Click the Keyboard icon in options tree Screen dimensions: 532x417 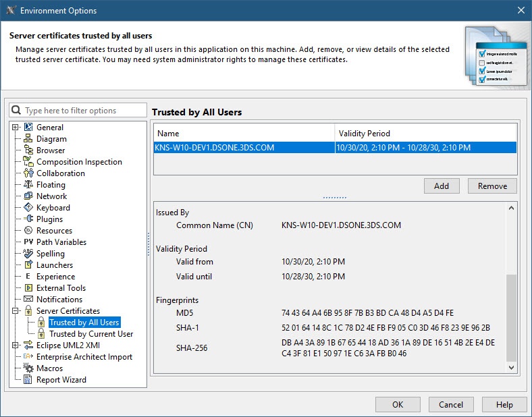28,208
